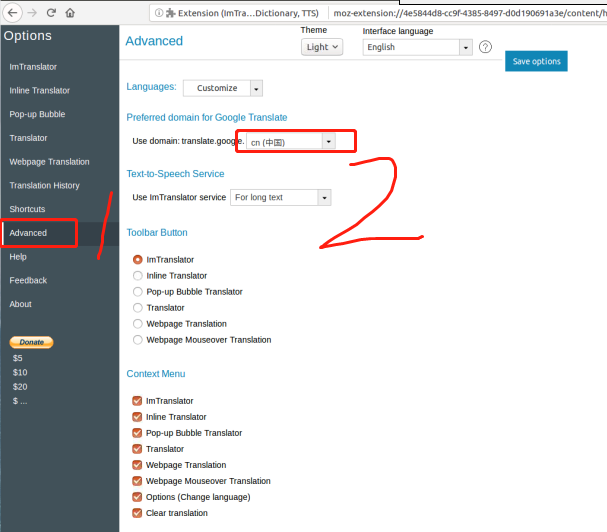Open Webpage Translation section in sidebar
The width and height of the screenshot is (607, 532).
(x=50, y=162)
